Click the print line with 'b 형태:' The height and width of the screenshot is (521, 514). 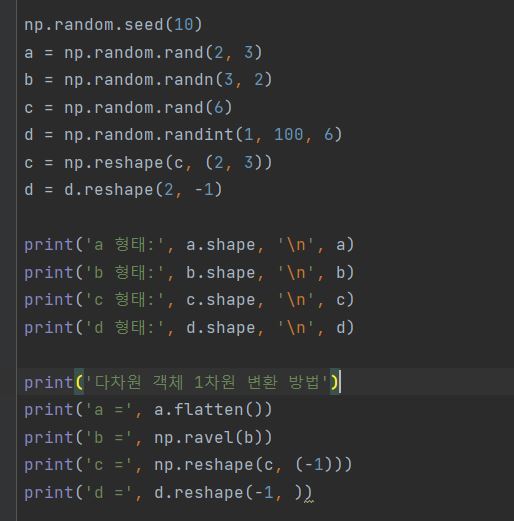tap(189, 273)
